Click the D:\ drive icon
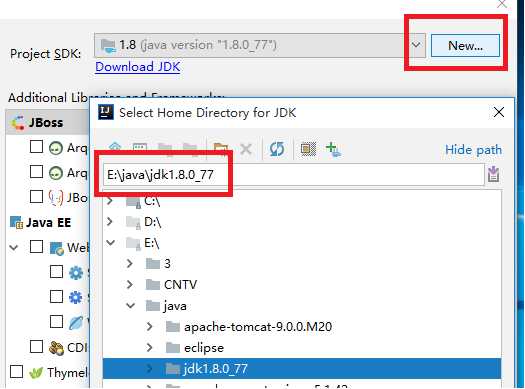This screenshot has height=389, width=525. (133, 222)
